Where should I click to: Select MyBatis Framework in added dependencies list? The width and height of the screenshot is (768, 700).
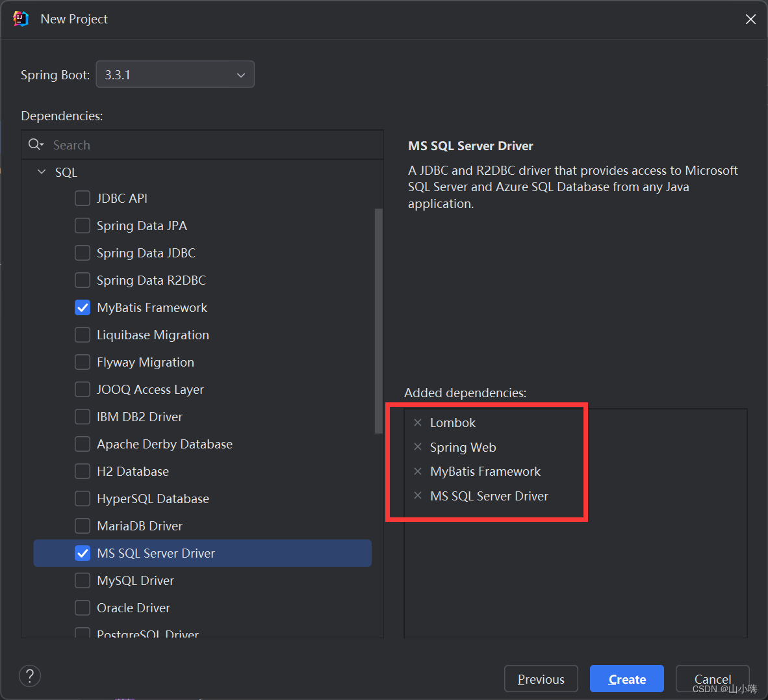(x=485, y=471)
